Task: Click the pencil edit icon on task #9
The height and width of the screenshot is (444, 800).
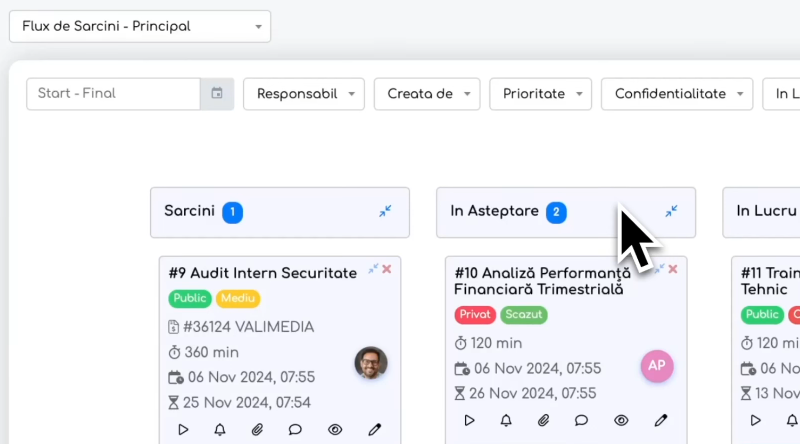Action: (375, 429)
